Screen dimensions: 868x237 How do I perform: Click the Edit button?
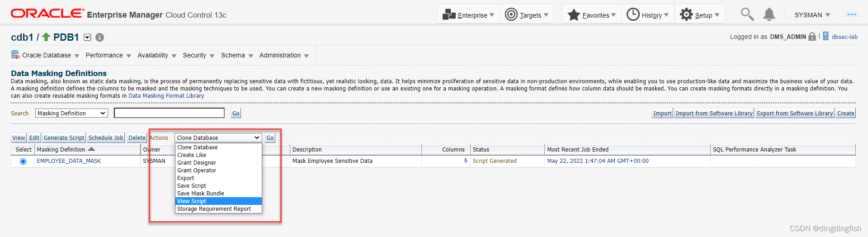(x=34, y=138)
